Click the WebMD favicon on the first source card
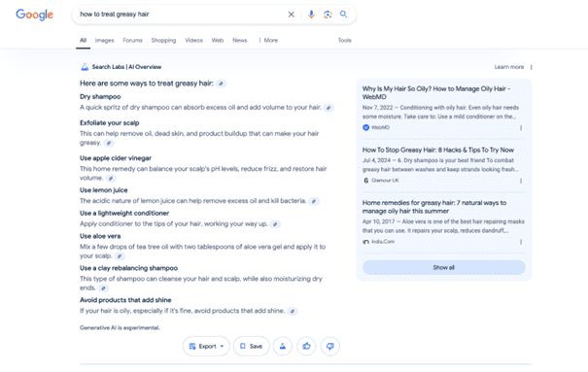The width and height of the screenshot is (588, 372). pos(366,128)
